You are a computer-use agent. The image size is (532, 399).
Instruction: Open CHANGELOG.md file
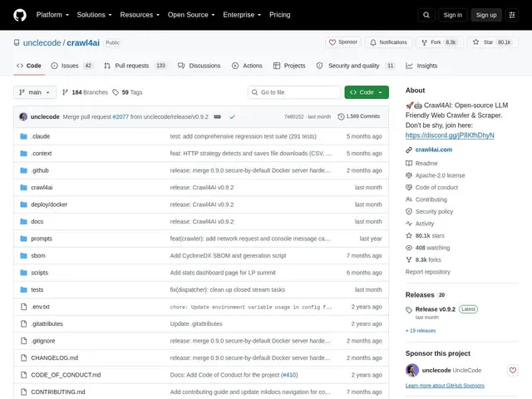point(54,358)
